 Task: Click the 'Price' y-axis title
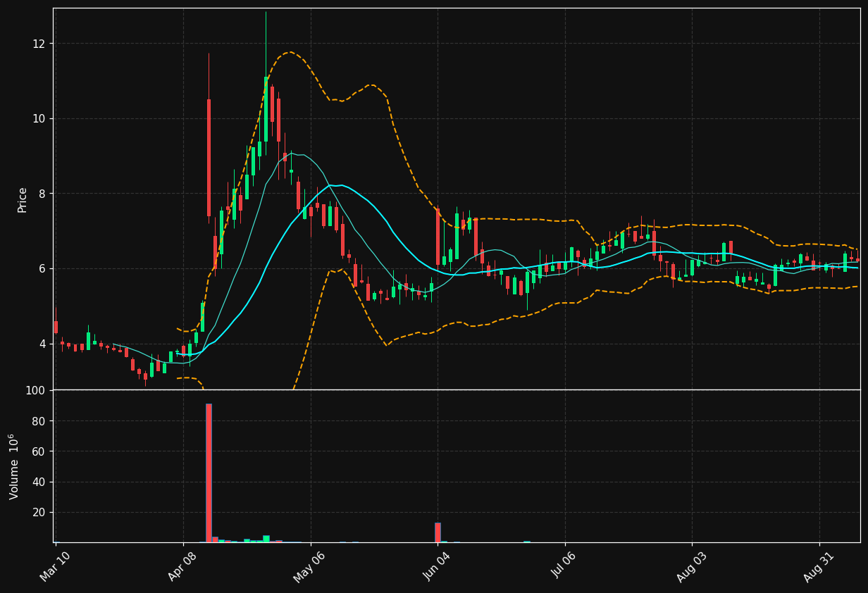click(x=23, y=199)
